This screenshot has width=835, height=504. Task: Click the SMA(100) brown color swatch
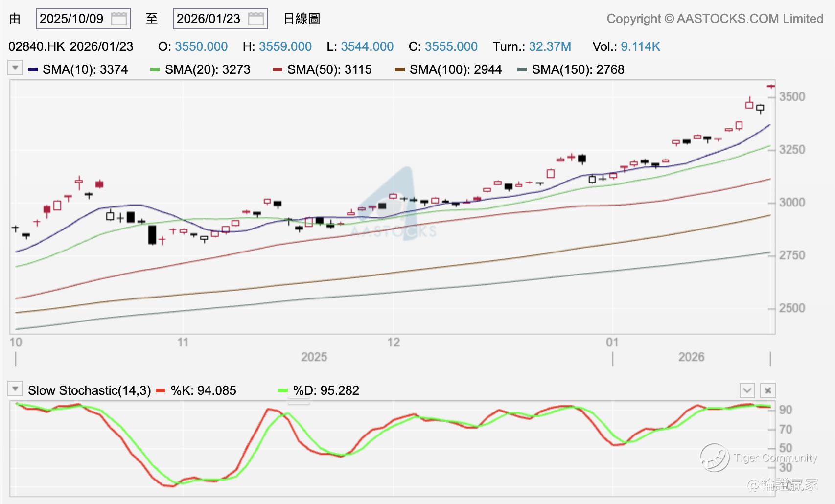click(x=400, y=70)
